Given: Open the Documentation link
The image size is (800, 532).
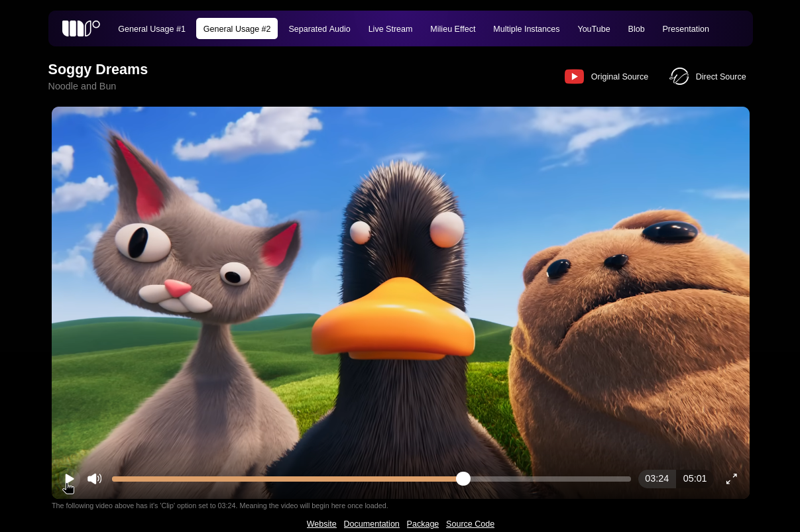Looking at the screenshot, I should pyautogui.click(x=371, y=524).
